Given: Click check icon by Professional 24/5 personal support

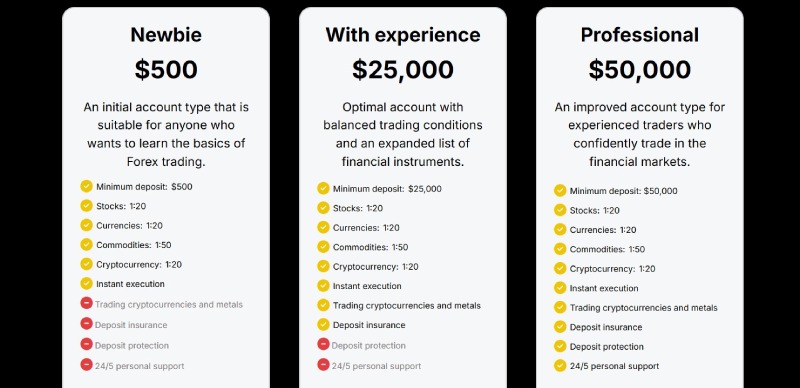Looking at the screenshot, I should pos(560,366).
